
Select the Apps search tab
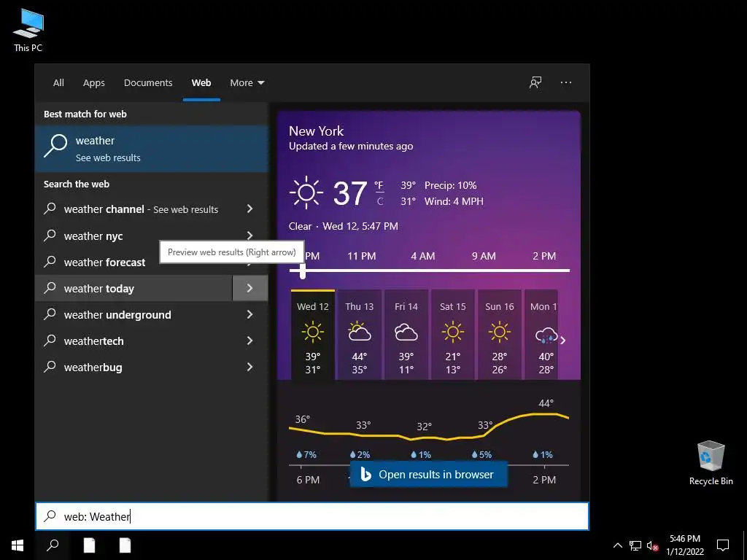tap(94, 82)
